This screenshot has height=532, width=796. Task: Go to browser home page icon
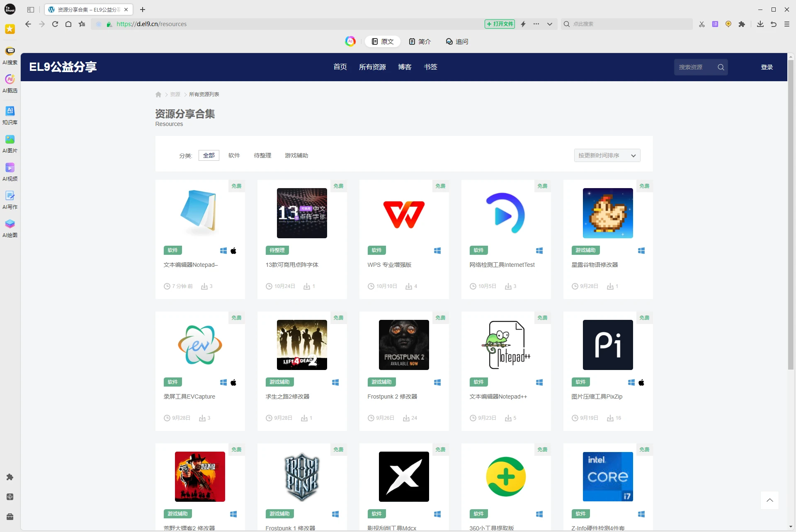[68, 24]
